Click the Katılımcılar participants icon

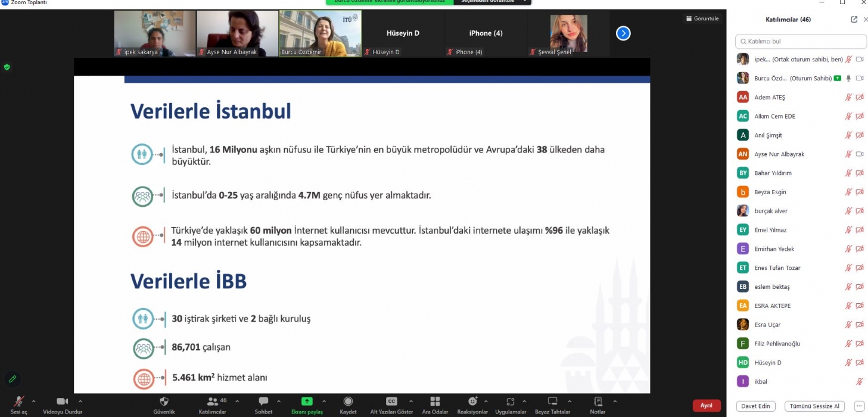pos(213,402)
